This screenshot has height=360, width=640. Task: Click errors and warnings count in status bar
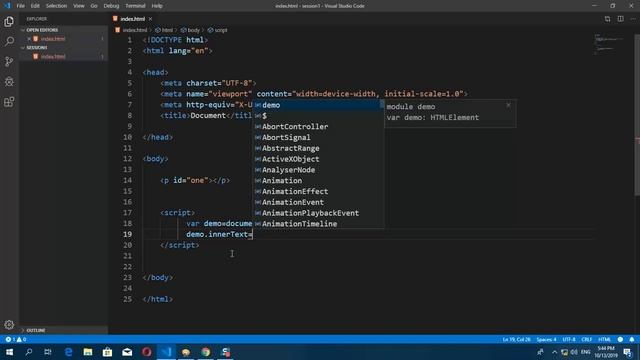(x=16, y=339)
